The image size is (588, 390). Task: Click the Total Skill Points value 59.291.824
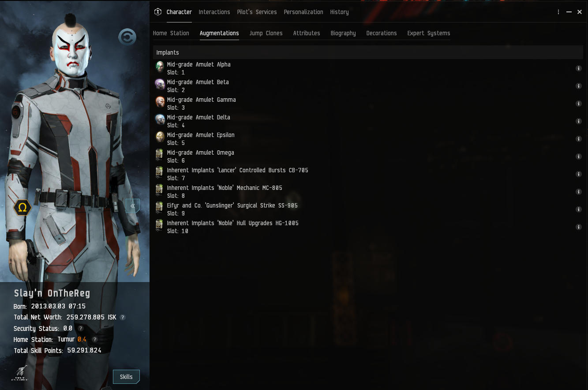click(x=84, y=350)
